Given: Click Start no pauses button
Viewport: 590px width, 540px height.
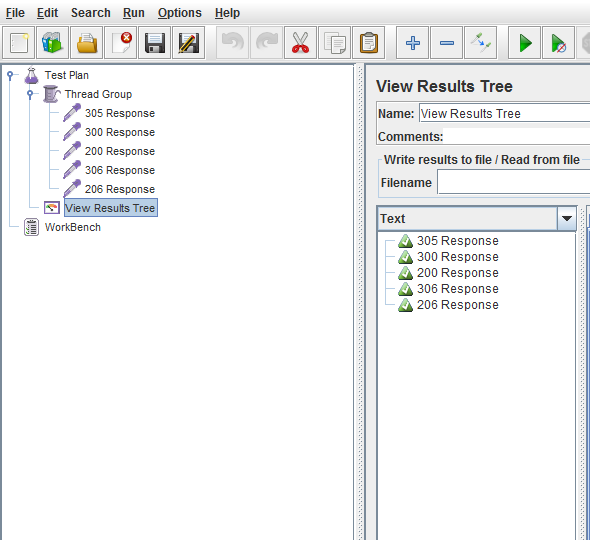Looking at the screenshot, I should pos(558,43).
